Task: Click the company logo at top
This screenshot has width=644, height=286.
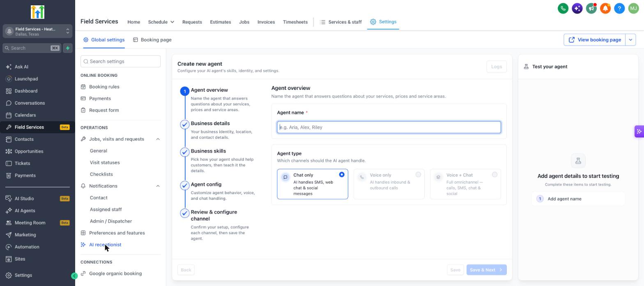Action: [x=37, y=12]
